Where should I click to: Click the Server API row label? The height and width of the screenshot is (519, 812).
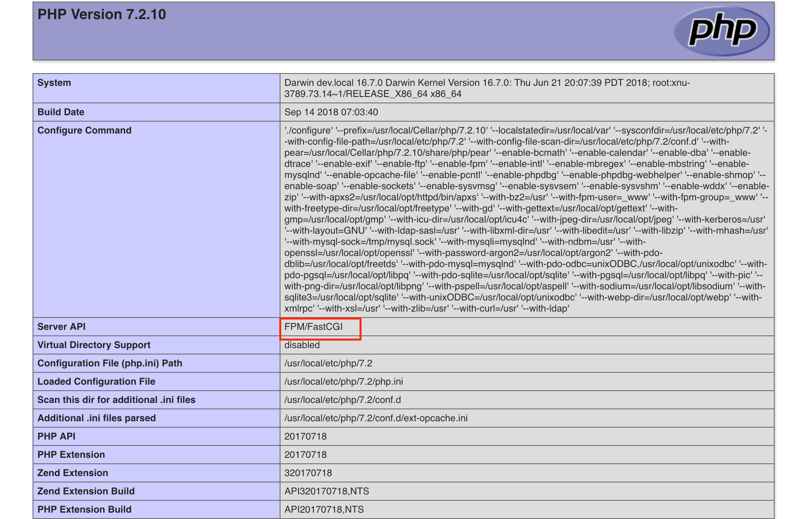[61, 327]
